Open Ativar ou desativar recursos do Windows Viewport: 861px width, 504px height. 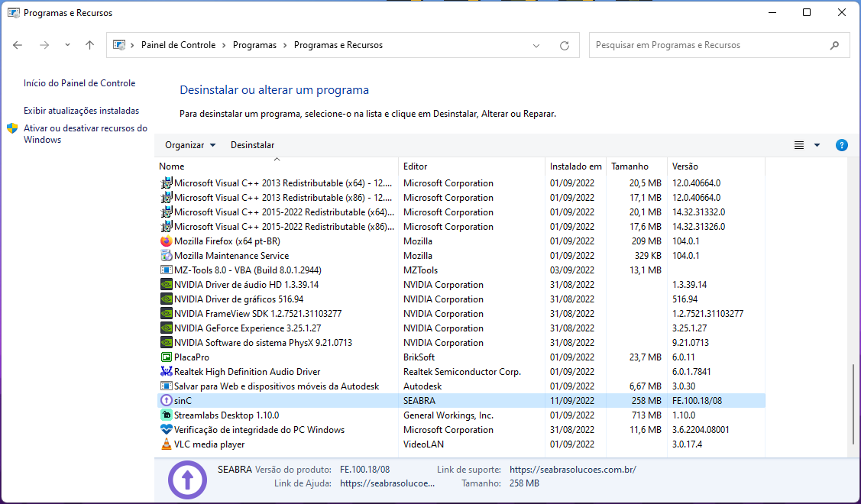(x=86, y=134)
